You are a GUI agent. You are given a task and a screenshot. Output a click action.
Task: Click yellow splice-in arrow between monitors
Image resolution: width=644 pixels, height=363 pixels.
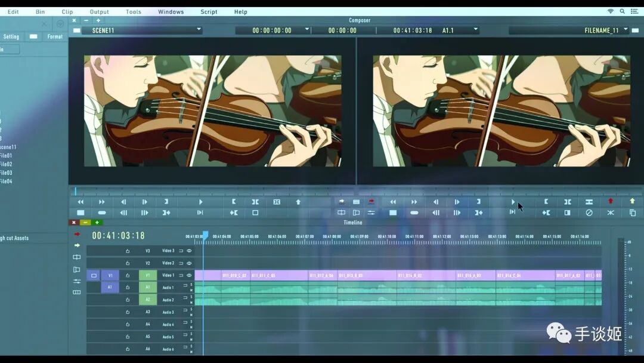coord(341,201)
